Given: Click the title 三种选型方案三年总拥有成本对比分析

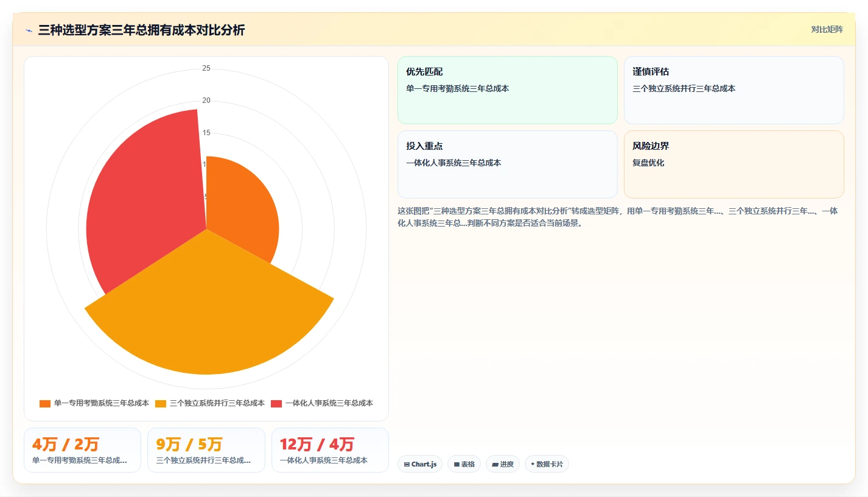Looking at the screenshot, I should (141, 30).
